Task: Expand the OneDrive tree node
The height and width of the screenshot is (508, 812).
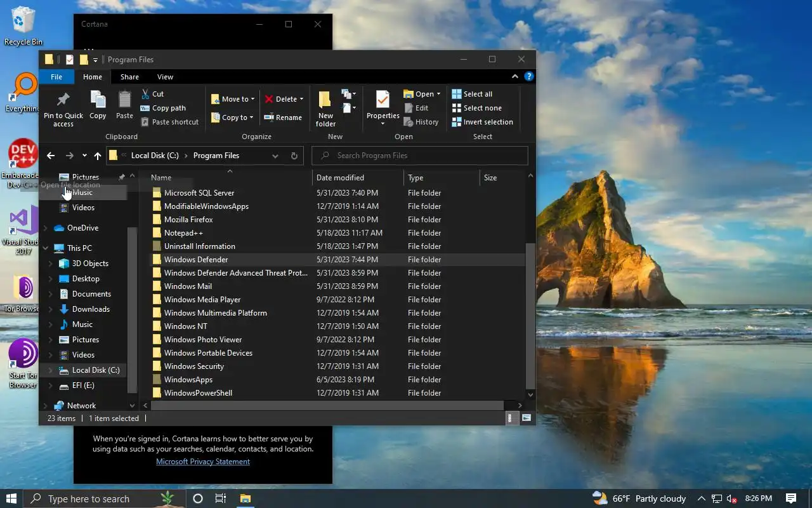Action: pos(46,228)
